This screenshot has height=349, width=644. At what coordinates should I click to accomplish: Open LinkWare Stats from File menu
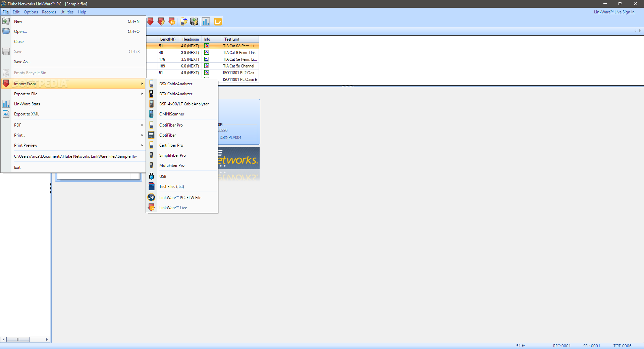[73, 104]
